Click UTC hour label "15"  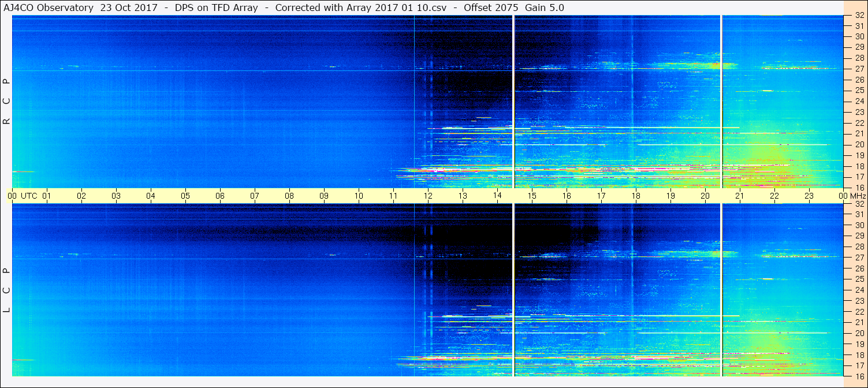(x=532, y=196)
